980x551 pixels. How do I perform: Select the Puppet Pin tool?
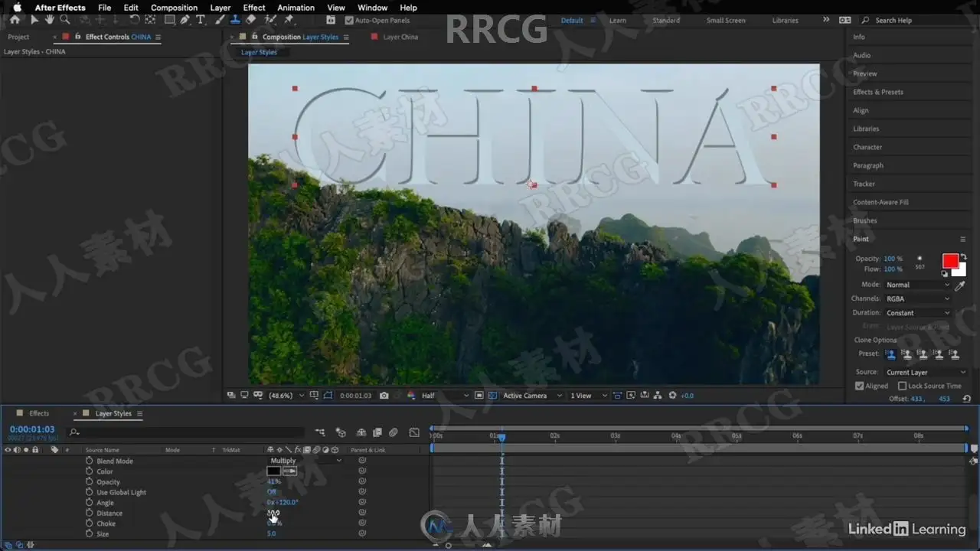tap(289, 20)
